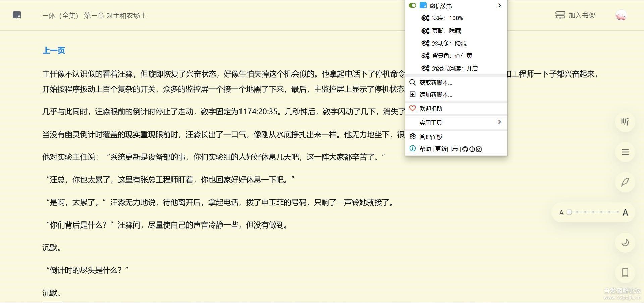Screen dimensions: 644x303
Task: Expand the 微信读书 submenu arrow
Action: 500,6
